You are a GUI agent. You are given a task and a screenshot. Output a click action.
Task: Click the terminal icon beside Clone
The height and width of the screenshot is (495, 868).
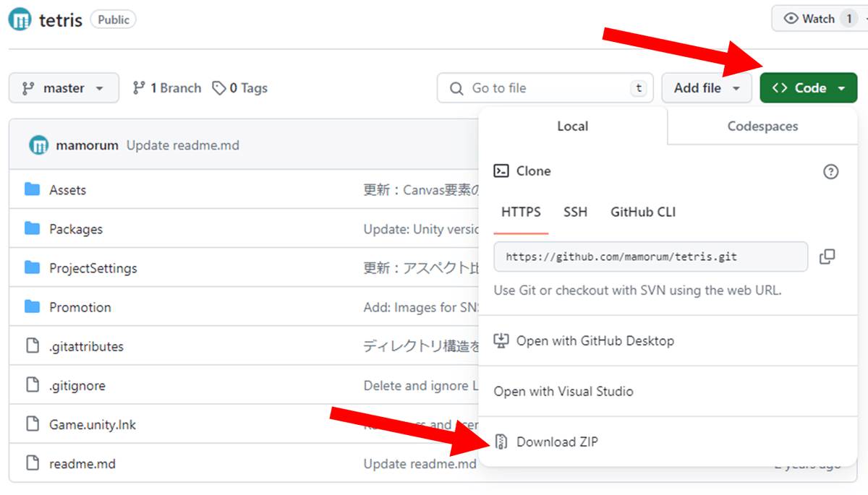coord(501,171)
